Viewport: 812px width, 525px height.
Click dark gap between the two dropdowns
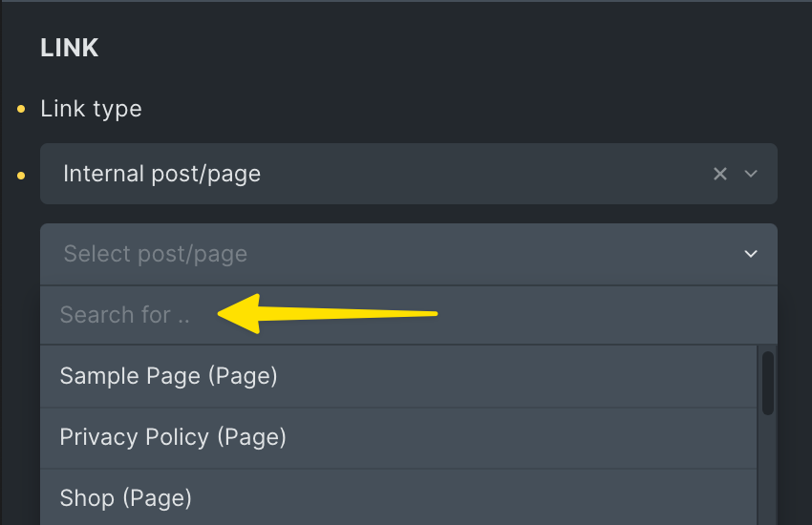tap(409, 214)
